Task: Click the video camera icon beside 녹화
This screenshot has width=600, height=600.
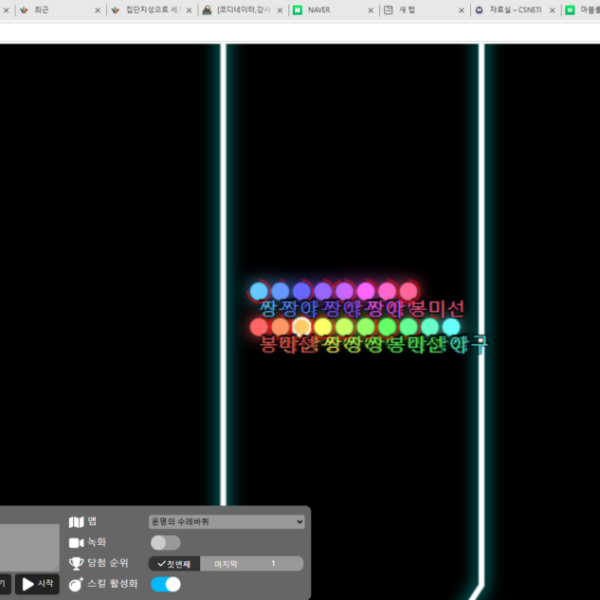Action: [x=76, y=542]
